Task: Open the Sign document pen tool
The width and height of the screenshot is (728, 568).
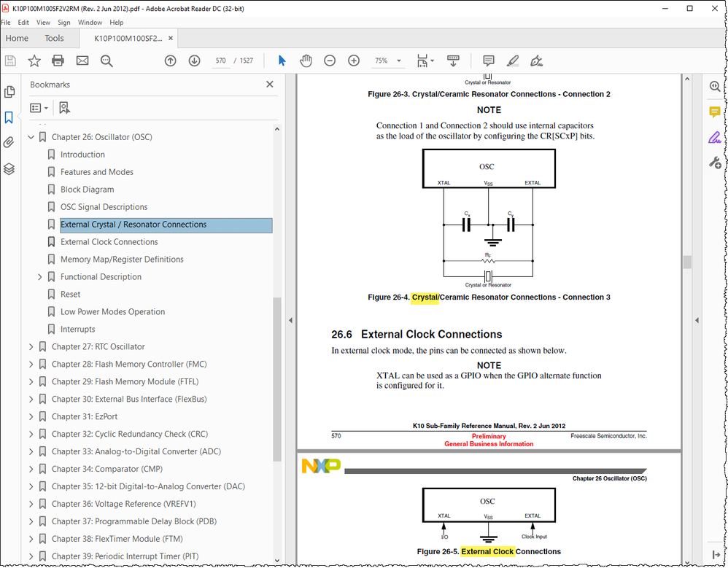Action: [x=537, y=61]
